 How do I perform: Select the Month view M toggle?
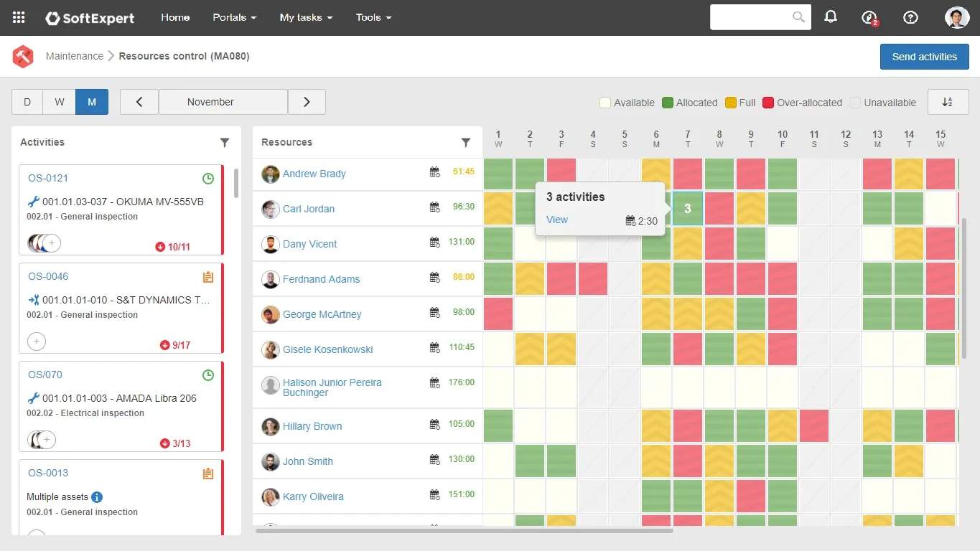point(92,102)
